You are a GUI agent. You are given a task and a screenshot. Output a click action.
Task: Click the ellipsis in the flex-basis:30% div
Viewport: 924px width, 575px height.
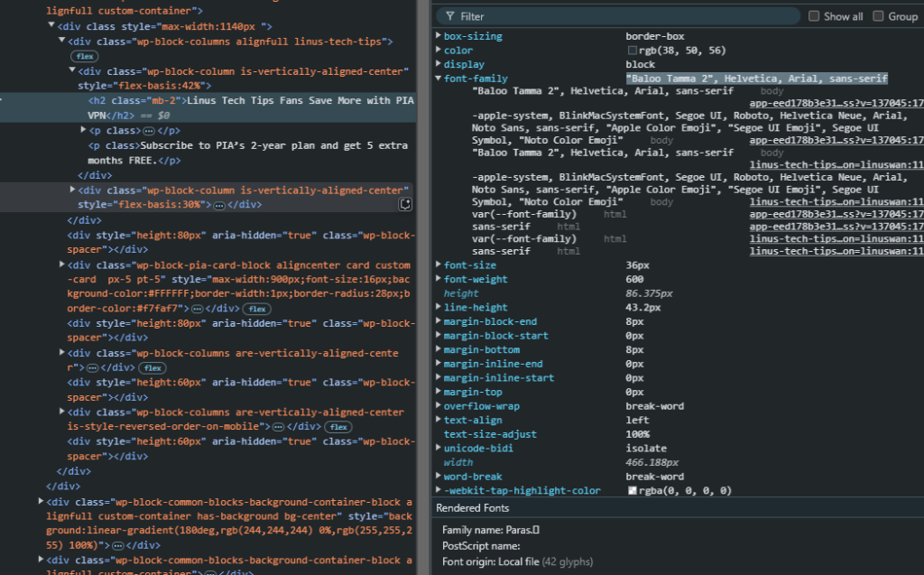click(219, 205)
